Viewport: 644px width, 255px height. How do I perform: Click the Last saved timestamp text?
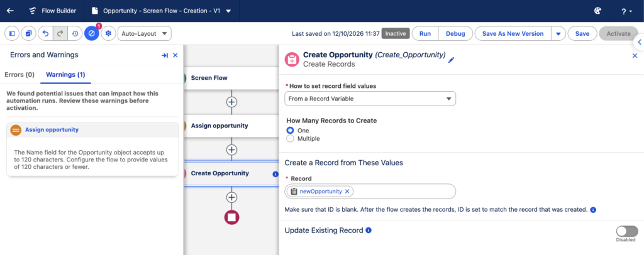[336, 34]
